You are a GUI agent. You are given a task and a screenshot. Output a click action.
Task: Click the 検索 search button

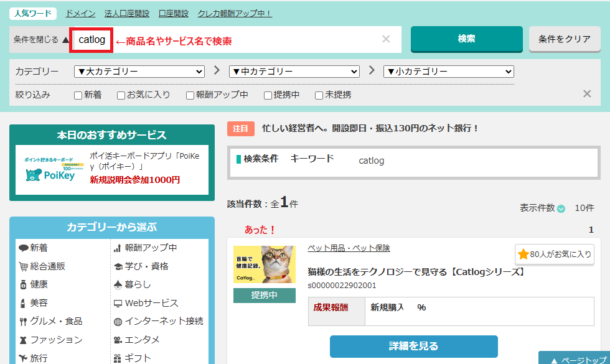pos(466,39)
